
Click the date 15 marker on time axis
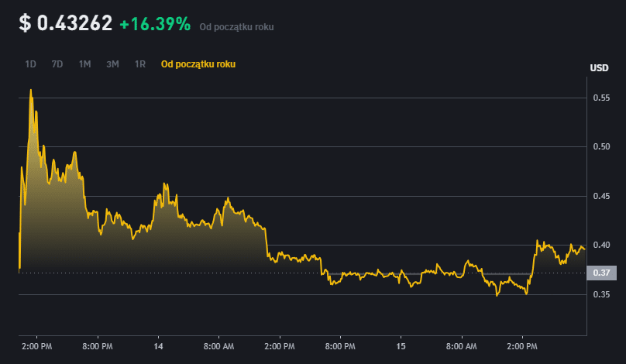(401, 345)
